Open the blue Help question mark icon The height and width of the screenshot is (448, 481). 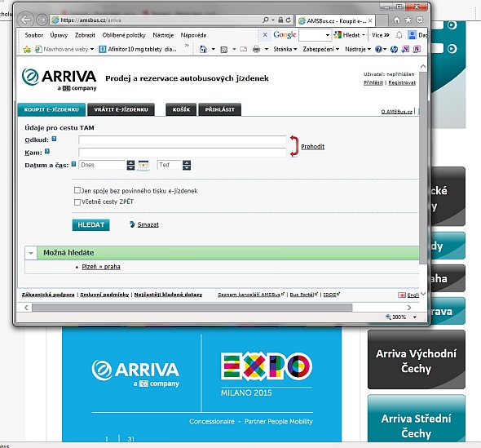[378, 49]
